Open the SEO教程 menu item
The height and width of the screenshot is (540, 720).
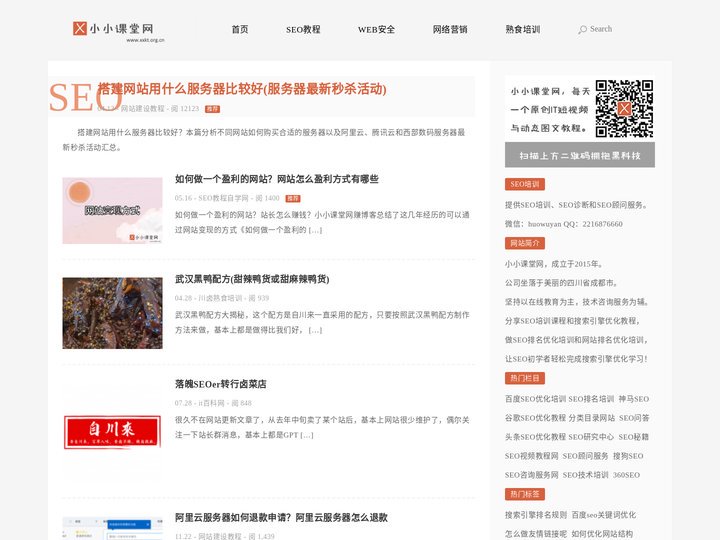303,29
